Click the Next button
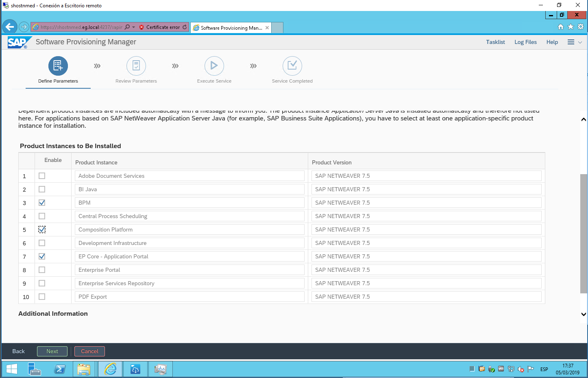The image size is (588, 378). click(52, 351)
